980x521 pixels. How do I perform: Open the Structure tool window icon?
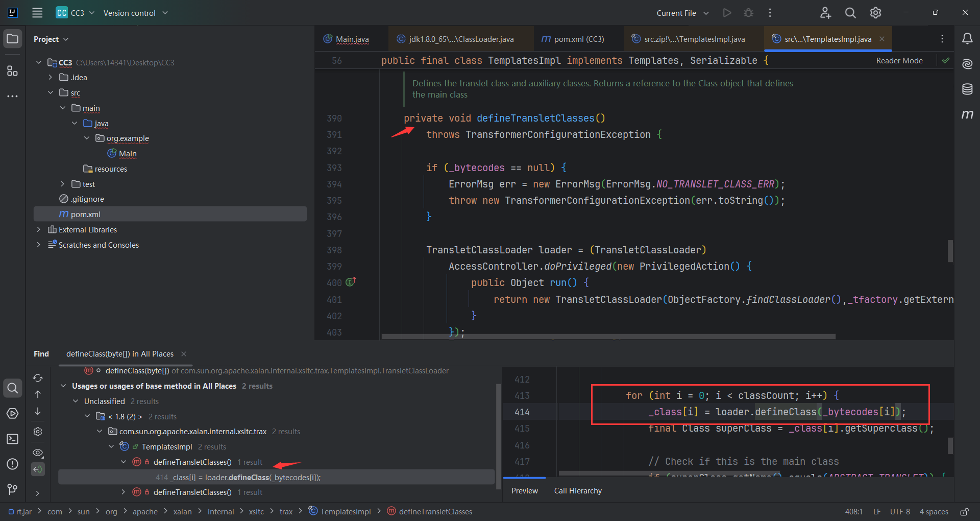(13, 70)
